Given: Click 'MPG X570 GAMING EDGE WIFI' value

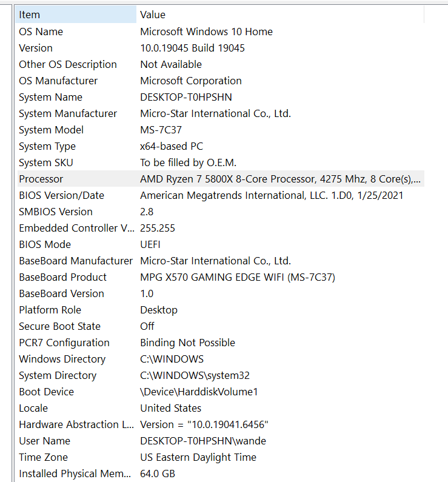Looking at the screenshot, I should pos(238,277).
